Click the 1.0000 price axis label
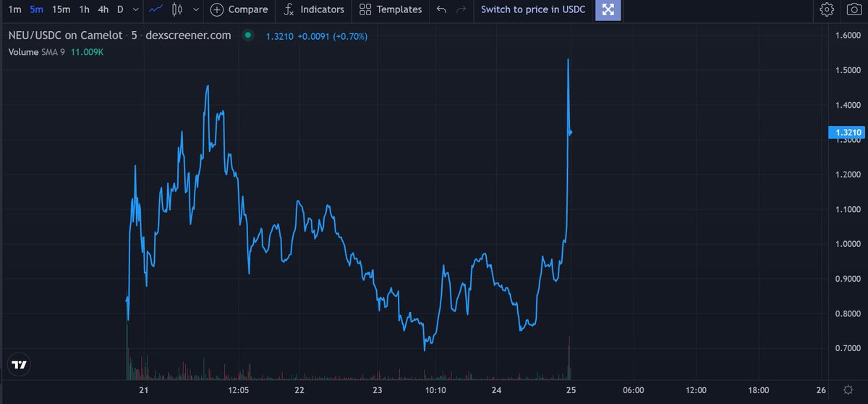 [846, 244]
